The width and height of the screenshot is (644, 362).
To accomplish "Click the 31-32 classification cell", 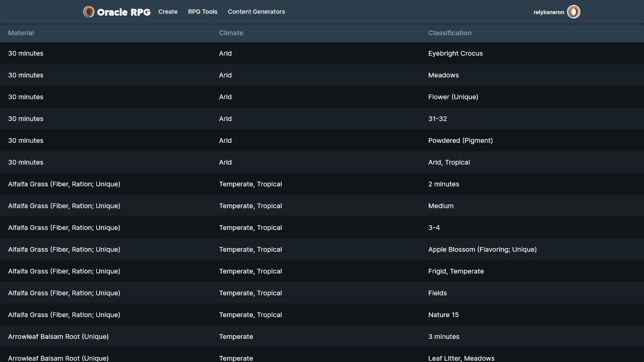I will (438, 119).
